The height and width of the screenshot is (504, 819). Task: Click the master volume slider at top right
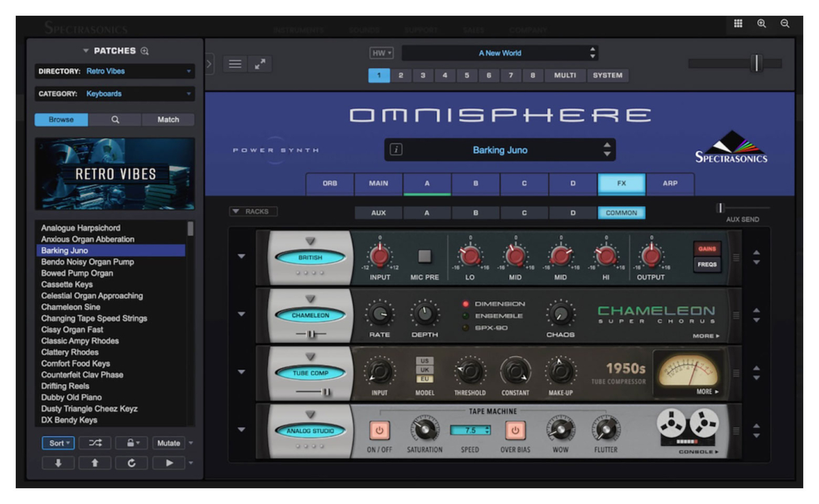tap(756, 63)
